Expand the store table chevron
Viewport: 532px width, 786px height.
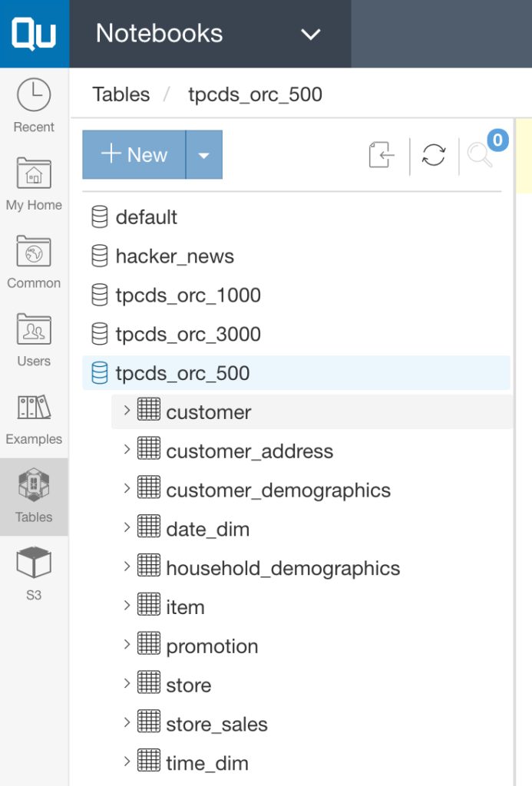pos(127,684)
